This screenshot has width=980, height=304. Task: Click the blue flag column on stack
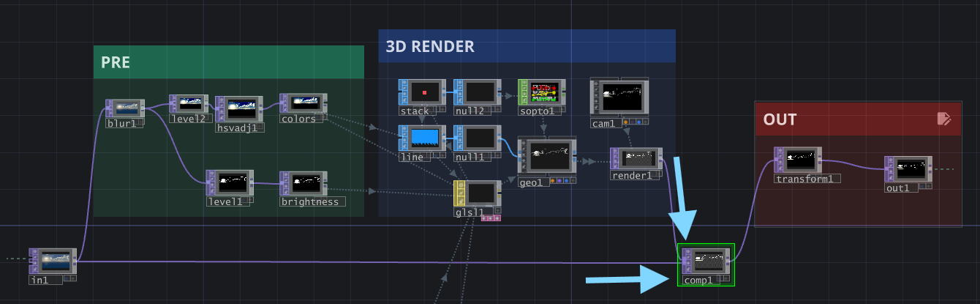402,92
